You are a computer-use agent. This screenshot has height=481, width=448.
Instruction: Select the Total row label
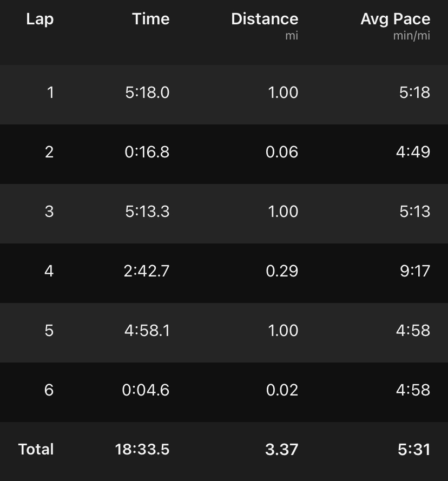(36, 450)
